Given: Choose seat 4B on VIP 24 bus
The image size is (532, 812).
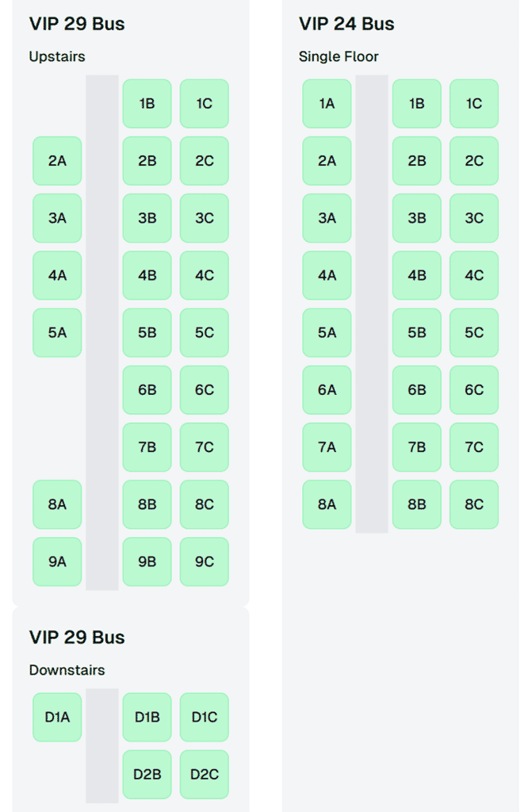Looking at the screenshot, I should pos(417,275).
